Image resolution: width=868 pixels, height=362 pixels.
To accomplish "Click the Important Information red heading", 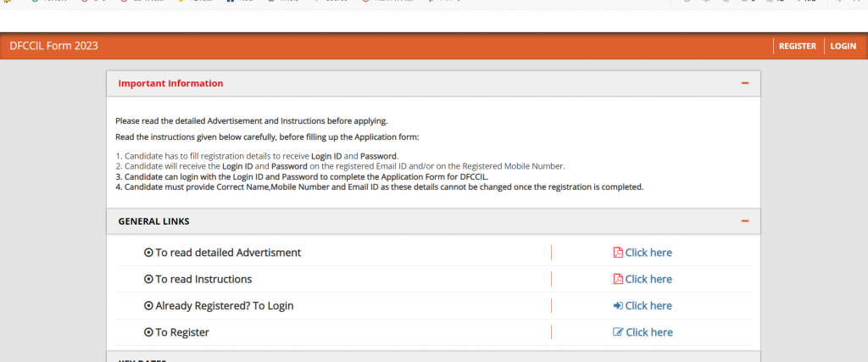I will pyautogui.click(x=170, y=84).
